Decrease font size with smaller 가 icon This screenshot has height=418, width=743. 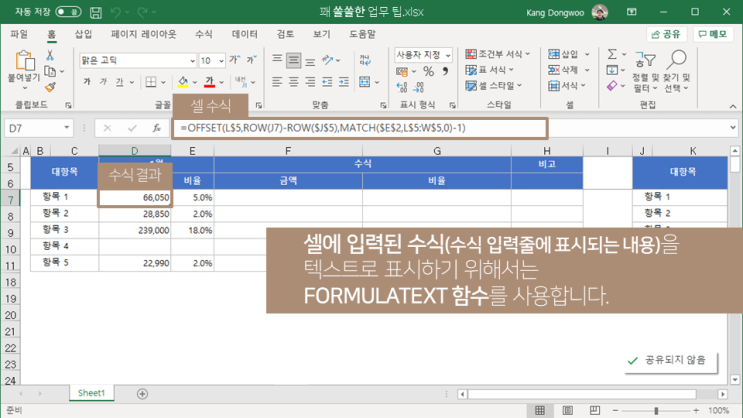pos(251,60)
